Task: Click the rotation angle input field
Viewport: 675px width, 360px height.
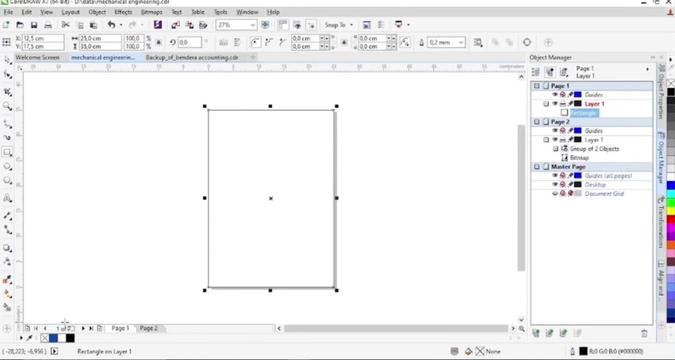Action: pyautogui.click(x=189, y=42)
